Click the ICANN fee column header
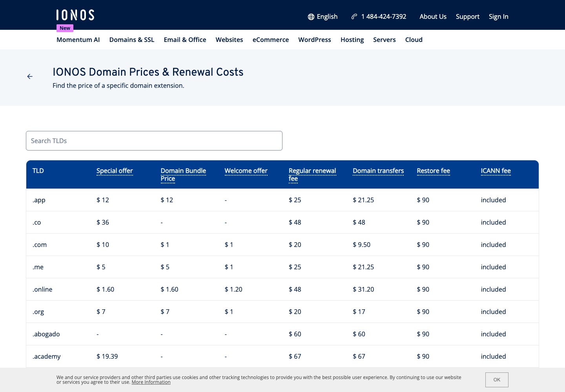Image resolution: width=565 pixels, height=392 pixels. [496, 171]
